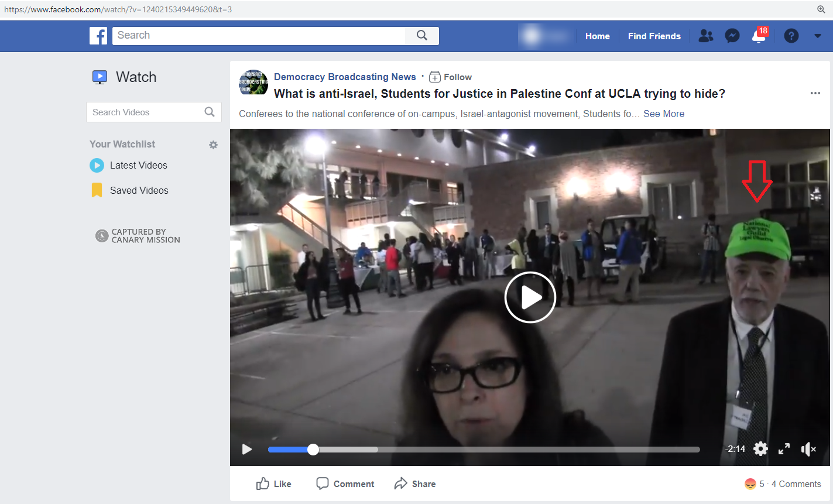833x504 pixels.
Task: Open Your Watchlist settings gear
Action: [x=213, y=145]
